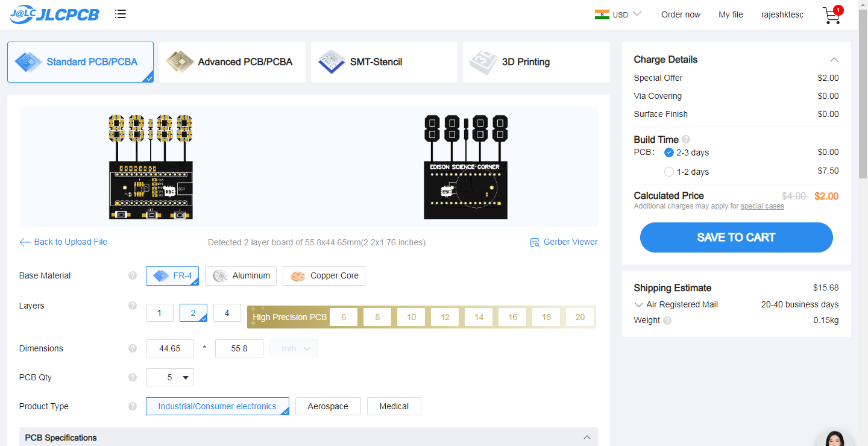868x446 pixels.
Task: Select 4 layers option
Action: [x=227, y=313]
